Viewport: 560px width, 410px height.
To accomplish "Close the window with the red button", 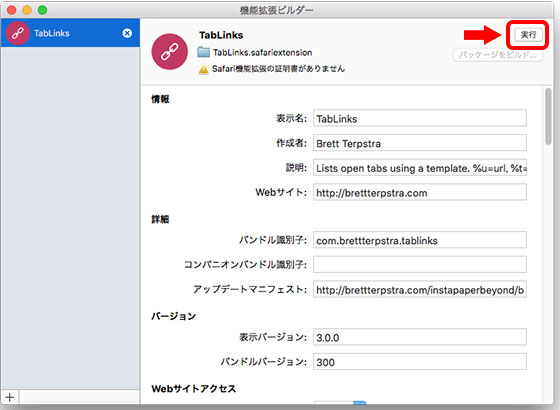I will [12, 10].
